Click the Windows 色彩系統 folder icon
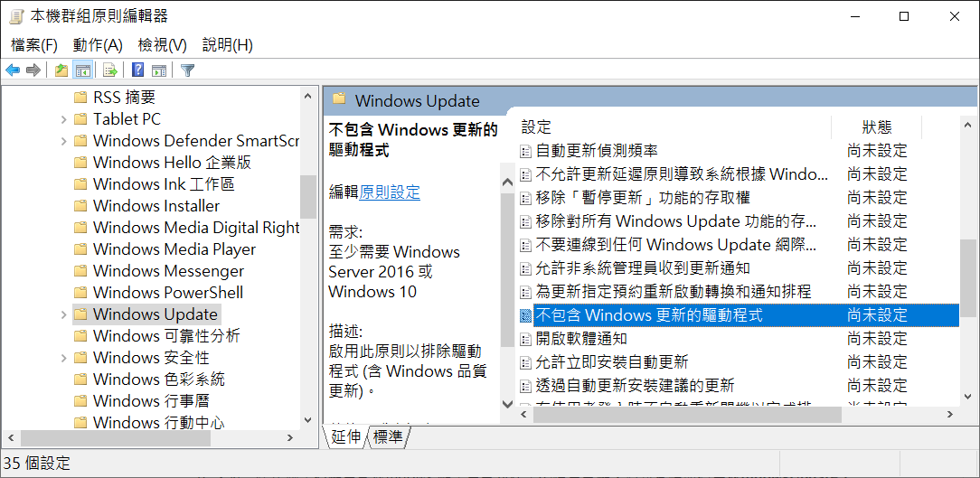The width and height of the screenshot is (980, 478). tap(80, 380)
